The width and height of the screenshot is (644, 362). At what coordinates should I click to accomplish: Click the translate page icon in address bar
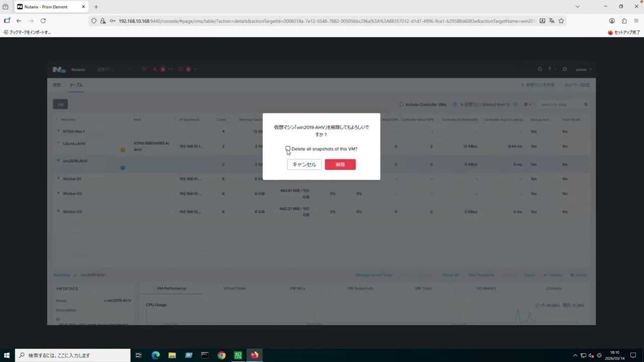coord(552,21)
